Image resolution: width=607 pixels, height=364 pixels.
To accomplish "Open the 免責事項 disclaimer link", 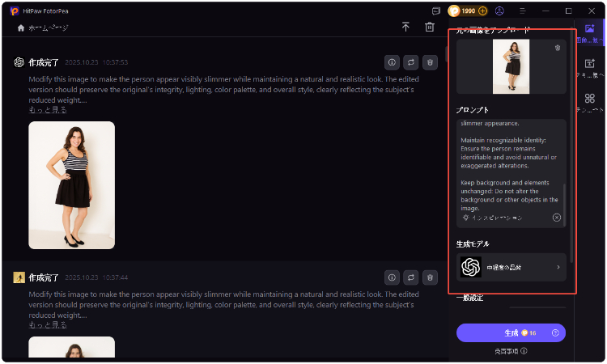I will [x=511, y=351].
